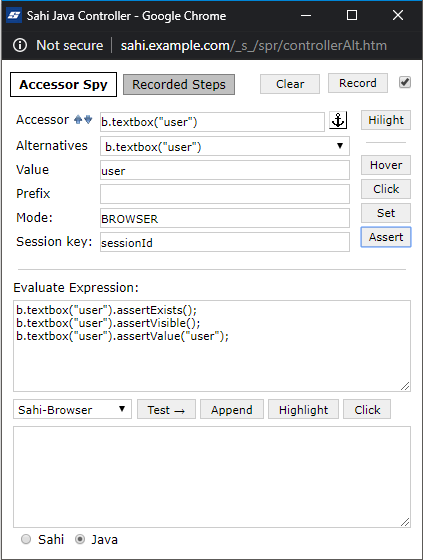Select the Java radio button

(x=80, y=539)
